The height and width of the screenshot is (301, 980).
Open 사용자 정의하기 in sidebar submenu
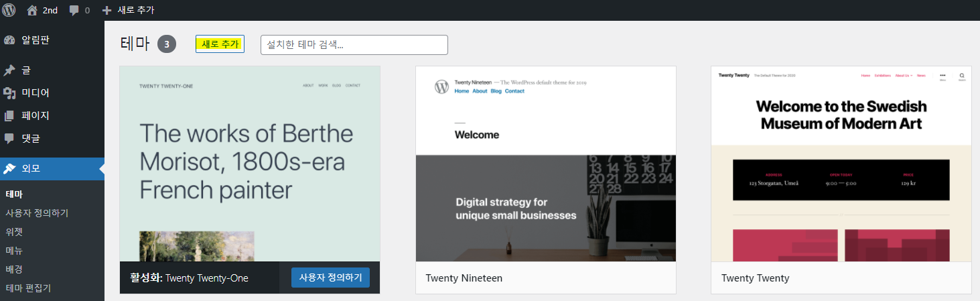click(x=37, y=213)
